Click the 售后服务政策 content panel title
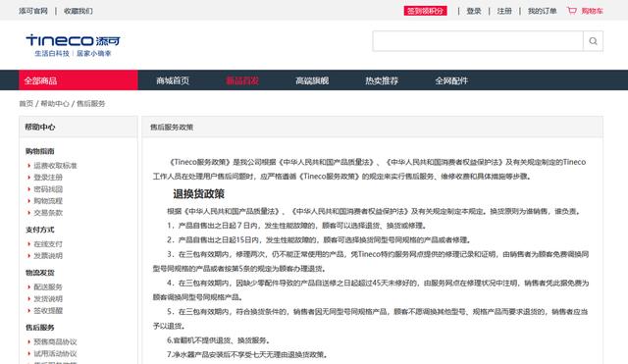Screen dimensions: 628x364 [172, 127]
